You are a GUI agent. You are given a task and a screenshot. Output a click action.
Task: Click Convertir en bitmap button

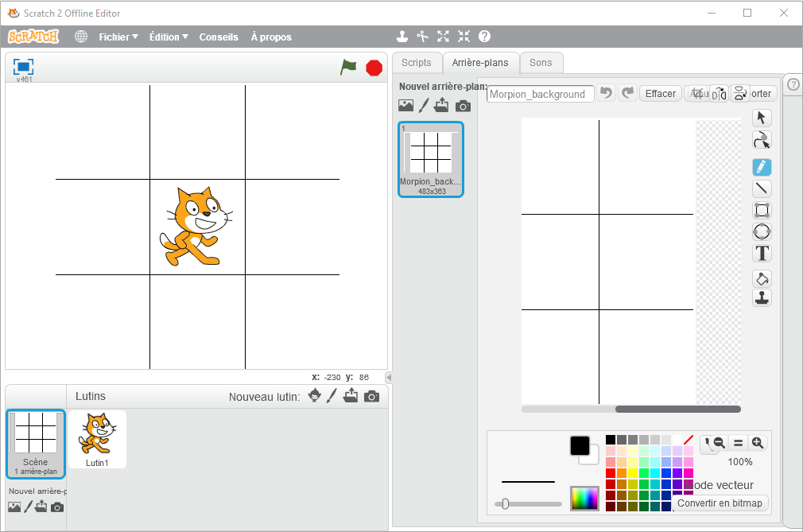coord(720,503)
